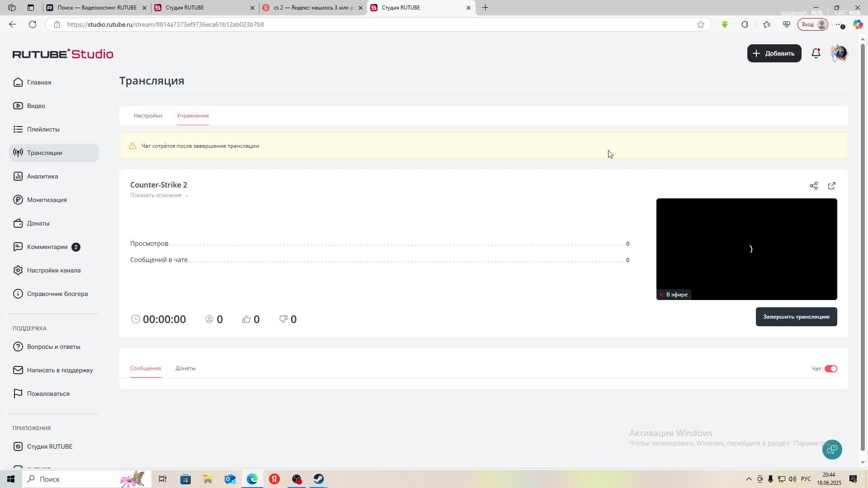Viewport: 868px width, 488px height.
Task: Toggle the Чат switch
Action: coord(831,369)
